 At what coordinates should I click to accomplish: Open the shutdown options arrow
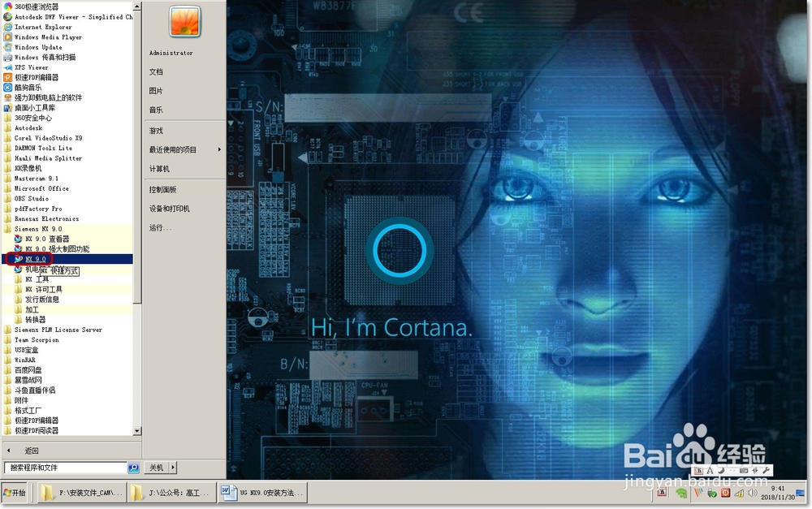(x=173, y=467)
